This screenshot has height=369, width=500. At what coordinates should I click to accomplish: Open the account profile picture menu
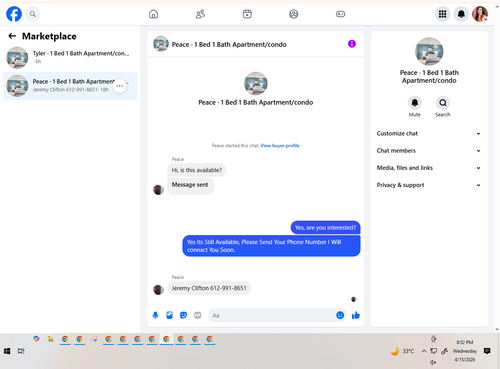480,14
